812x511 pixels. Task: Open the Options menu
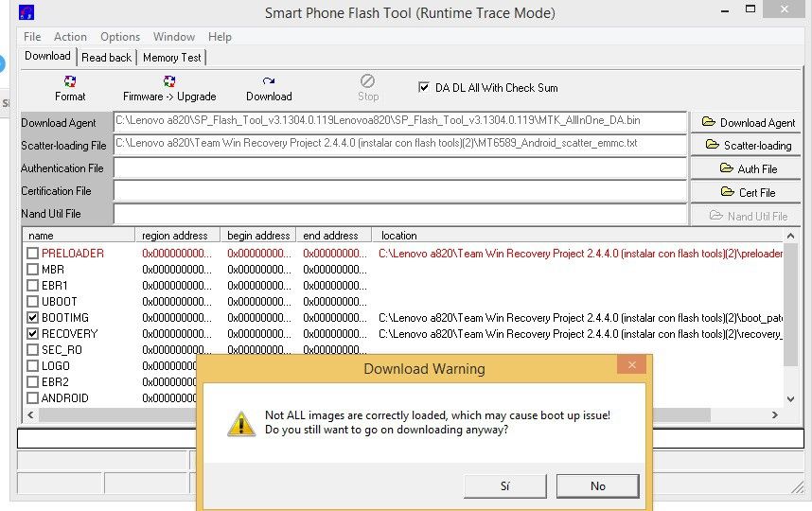(x=120, y=37)
